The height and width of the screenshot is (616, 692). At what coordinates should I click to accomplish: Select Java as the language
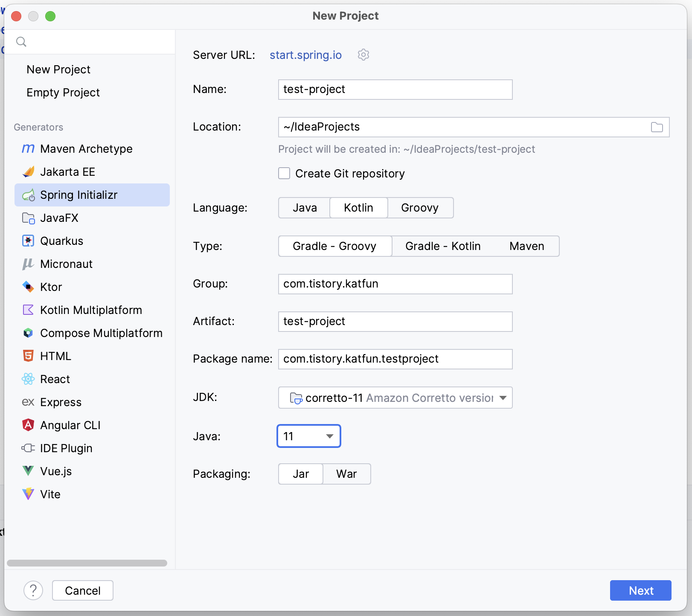(305, 208)
